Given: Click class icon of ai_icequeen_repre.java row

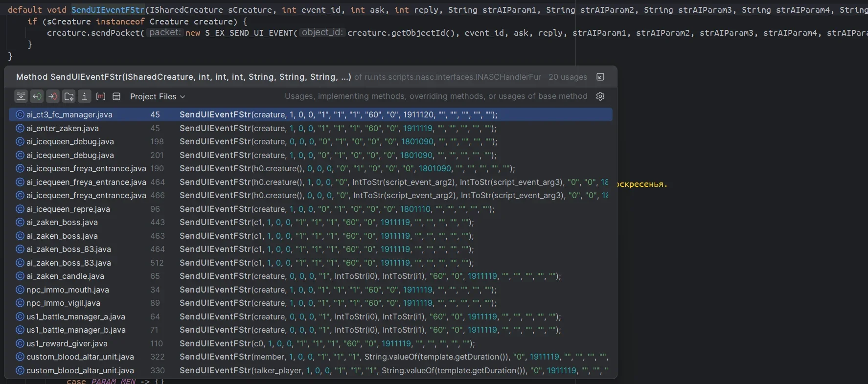Looking at the screenshot, I should (20, 209).
